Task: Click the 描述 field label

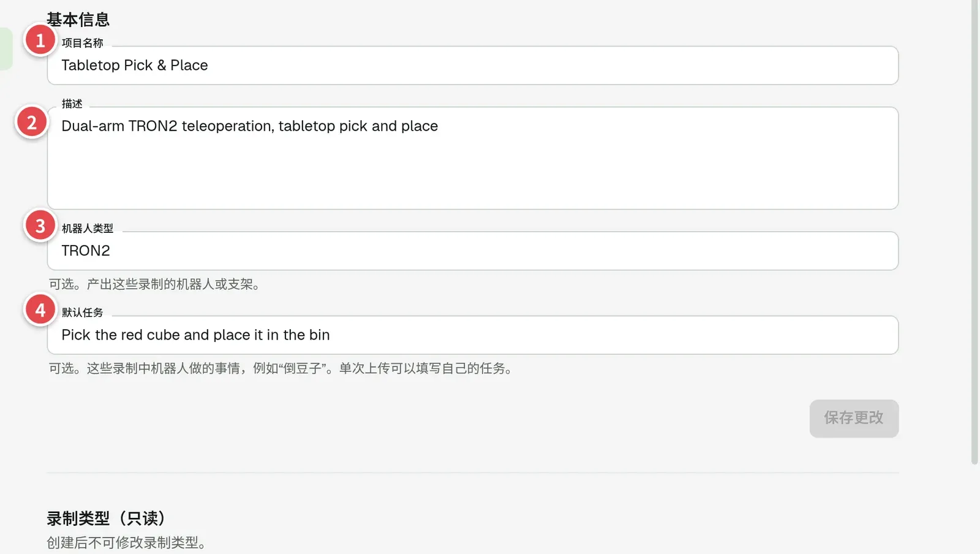Action: pos(72,104)
